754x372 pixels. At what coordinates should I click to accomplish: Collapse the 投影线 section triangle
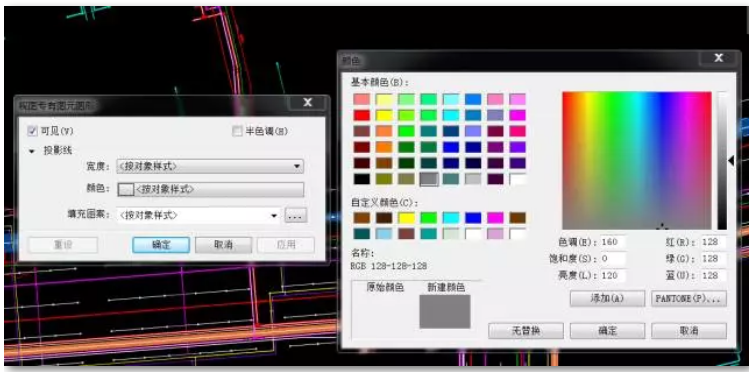pyautogui.click(x=32, y=151)
